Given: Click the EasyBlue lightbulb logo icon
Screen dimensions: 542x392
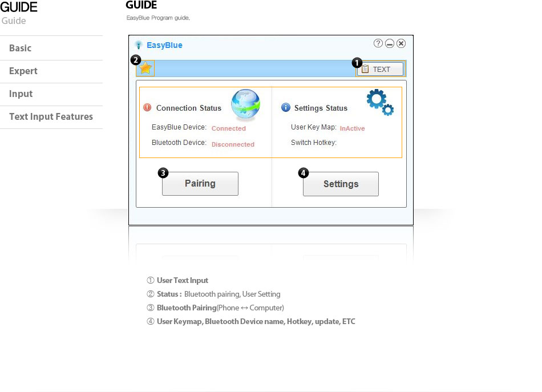Looking at the screenshot, I should click(x=138, y=45).
